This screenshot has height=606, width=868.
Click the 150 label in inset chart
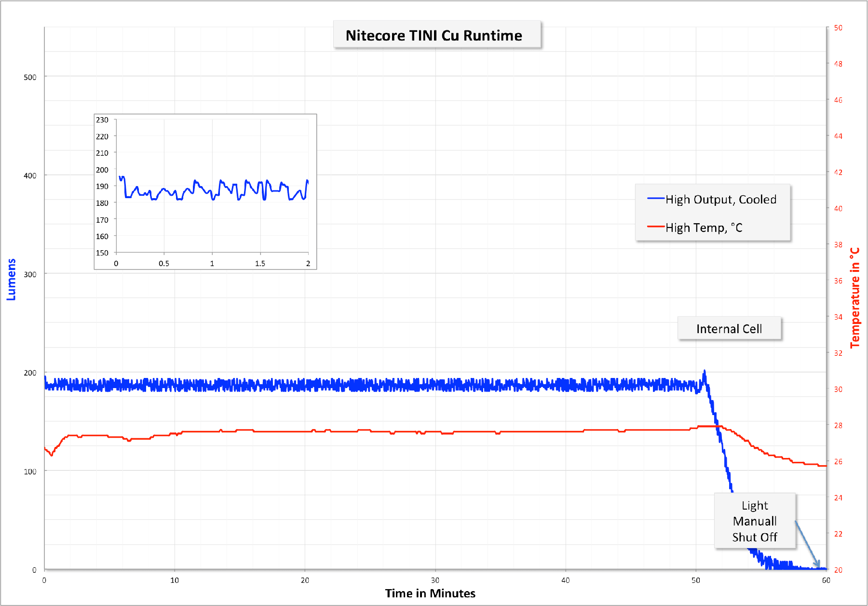click(x=102, y=253)
